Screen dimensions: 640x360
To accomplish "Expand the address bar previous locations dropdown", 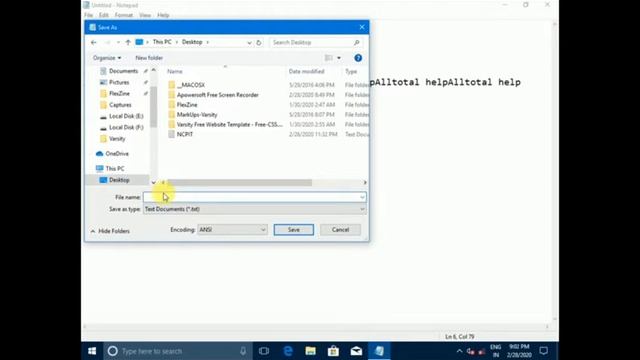I will (249, 42).
